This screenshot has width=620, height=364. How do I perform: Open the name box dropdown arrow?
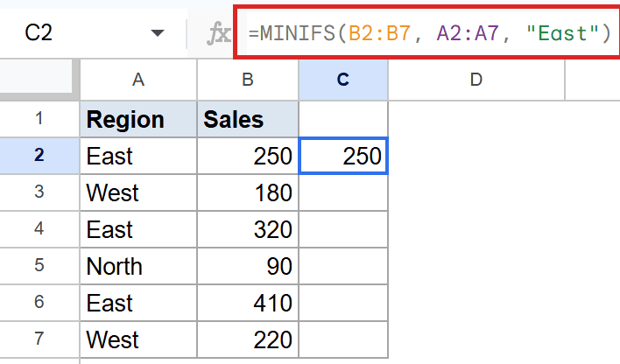pos(158,32)
